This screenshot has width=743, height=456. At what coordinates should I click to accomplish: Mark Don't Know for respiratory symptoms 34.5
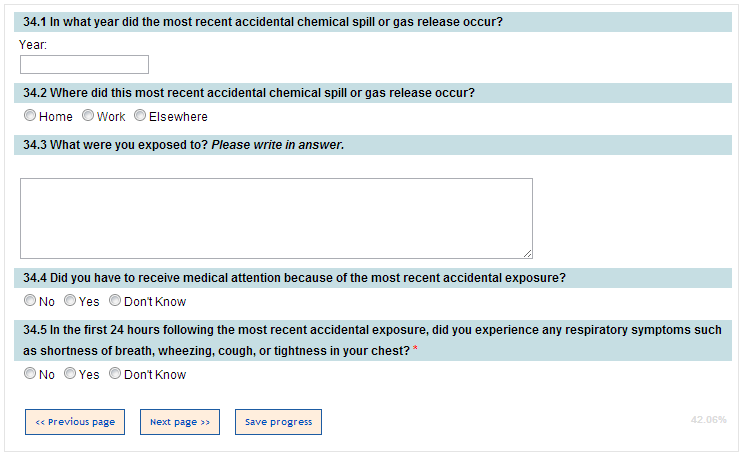pos(115,374)
